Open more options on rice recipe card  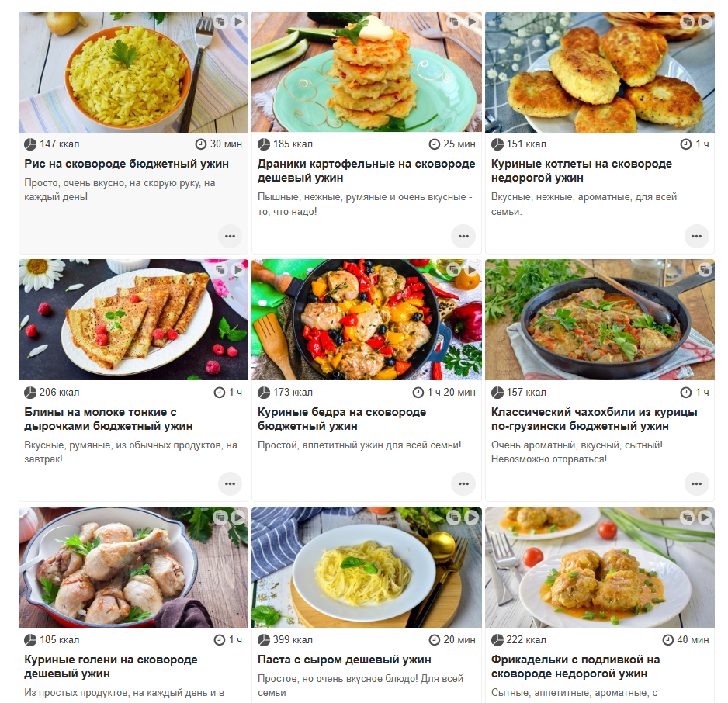231,236
